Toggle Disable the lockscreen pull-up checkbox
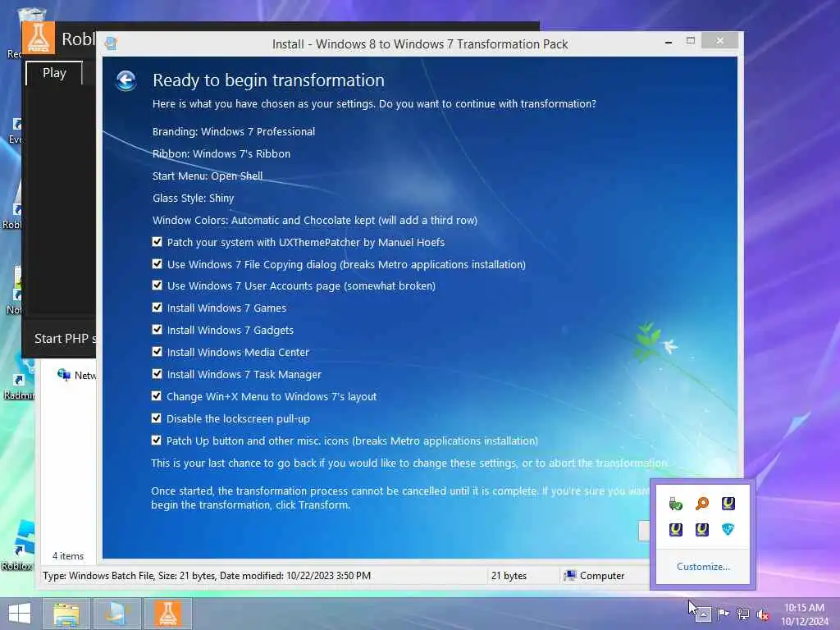Viewport: 840px width, 630px height. coord(157,418)
